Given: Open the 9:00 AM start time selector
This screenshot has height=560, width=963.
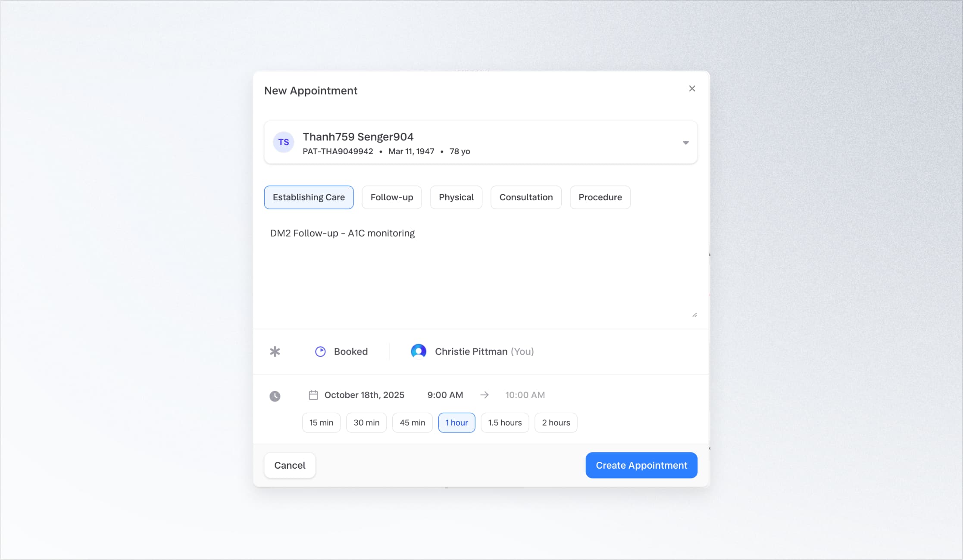Looking at the screenshot, I should point(445,395).
